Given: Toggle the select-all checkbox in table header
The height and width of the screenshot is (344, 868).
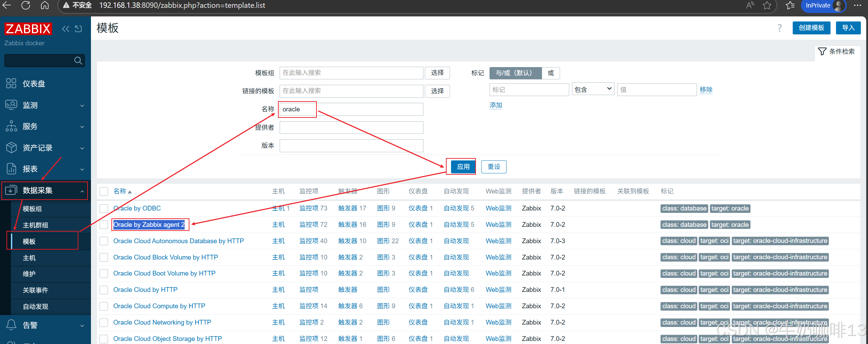Looking at the screenshot, I should (x=104, y=191).
